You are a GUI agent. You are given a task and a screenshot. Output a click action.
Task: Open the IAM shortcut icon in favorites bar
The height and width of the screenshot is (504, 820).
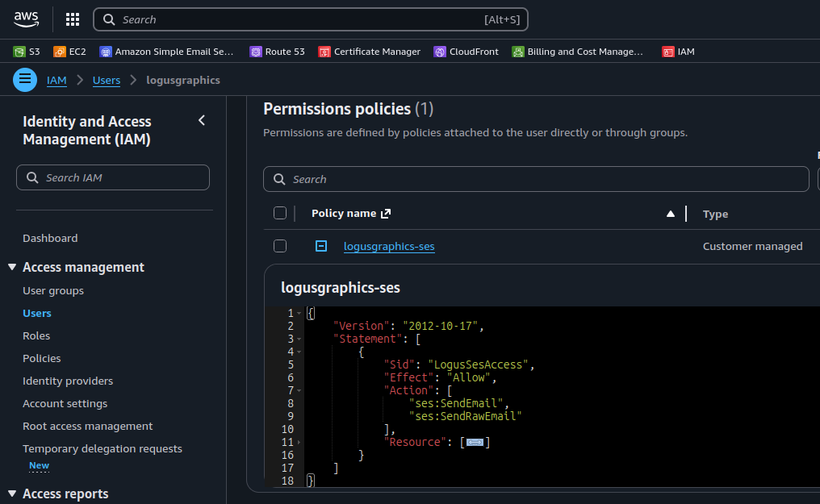point(667,52)
